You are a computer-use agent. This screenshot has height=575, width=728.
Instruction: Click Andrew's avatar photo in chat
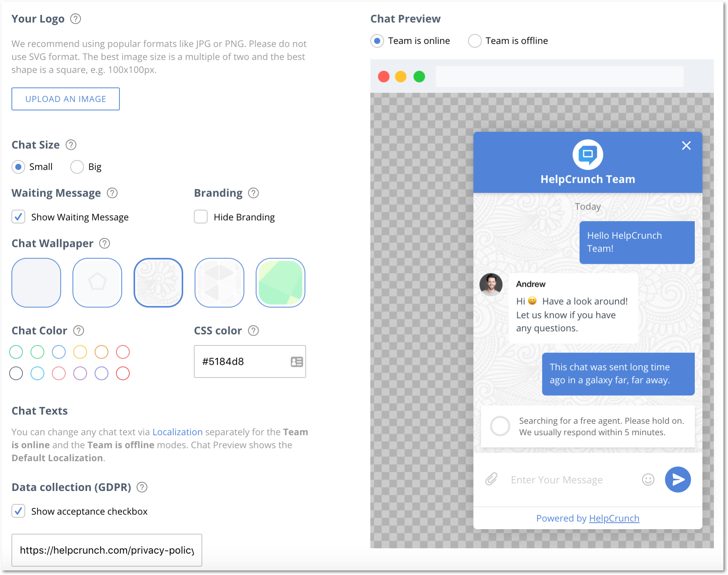point(491,284)
